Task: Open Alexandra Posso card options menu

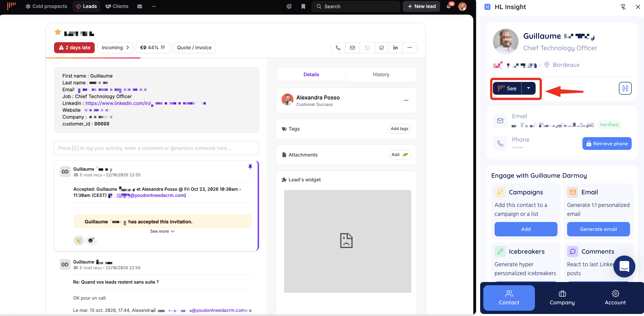Action: [406, 100]
